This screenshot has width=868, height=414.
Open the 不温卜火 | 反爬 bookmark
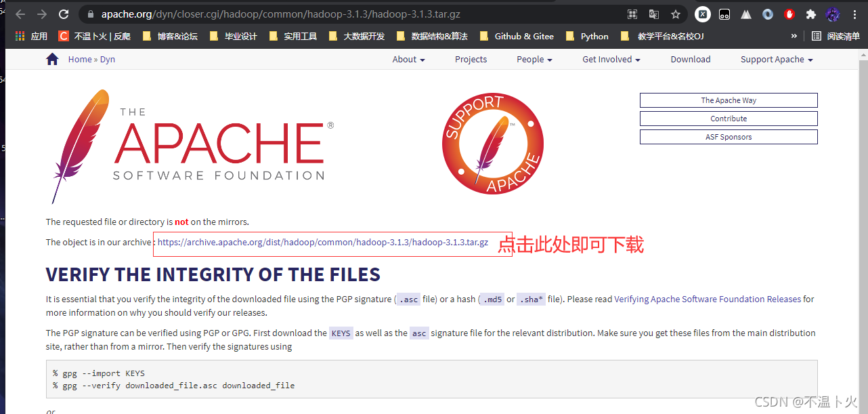(95, 37)
